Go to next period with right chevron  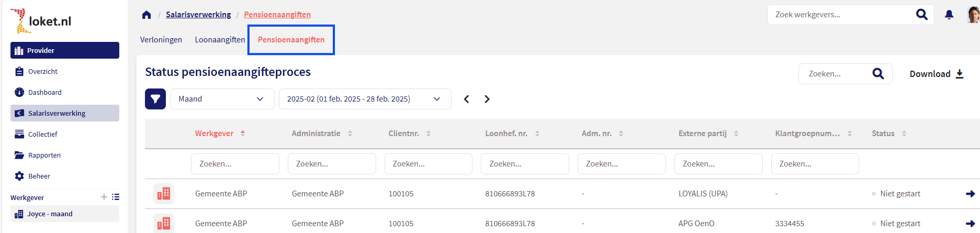[487, 99]
